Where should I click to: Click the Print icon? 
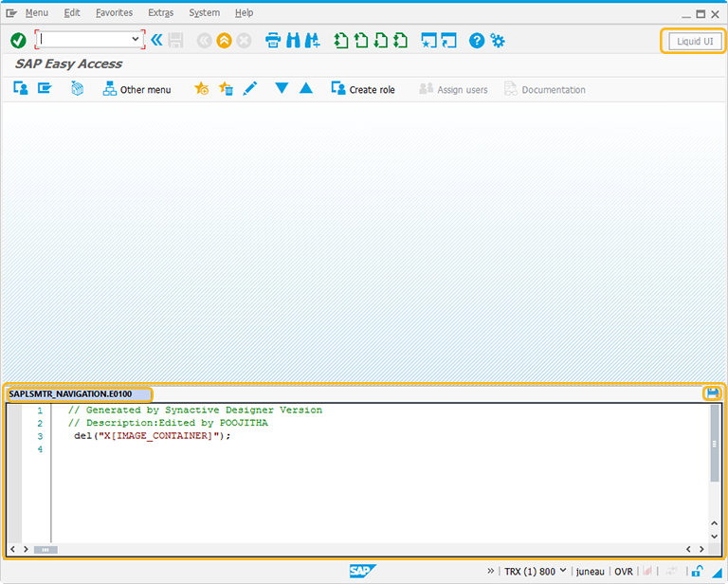pyautogui.click(x=273, y=41)
